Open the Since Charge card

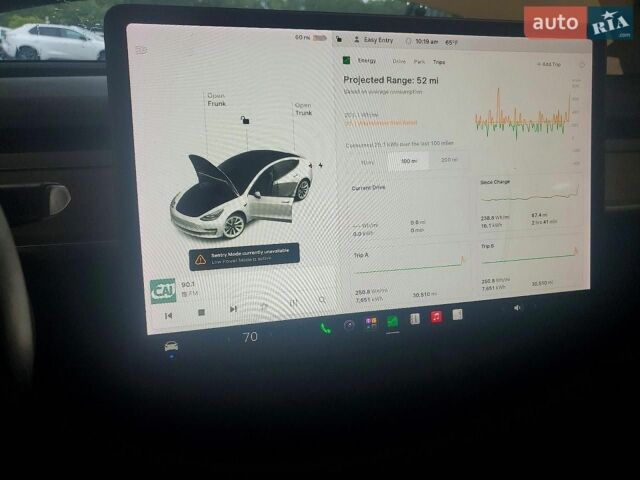click(x=529, y=204)
